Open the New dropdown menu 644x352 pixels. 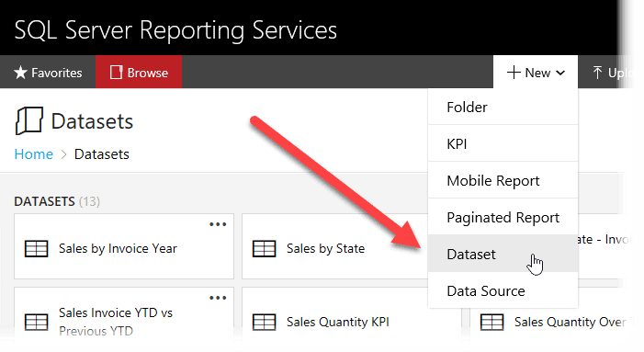click(536, 73)
